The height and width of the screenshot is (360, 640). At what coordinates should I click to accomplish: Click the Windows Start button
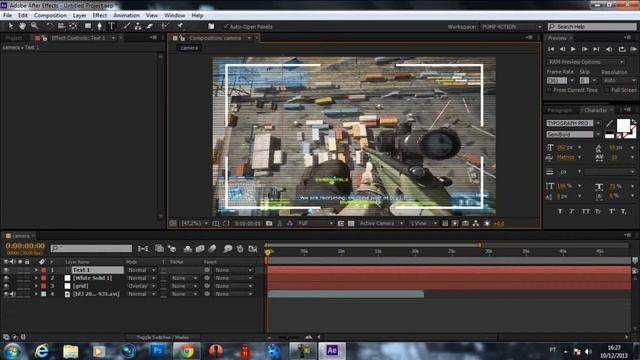[x=12, y=351]
